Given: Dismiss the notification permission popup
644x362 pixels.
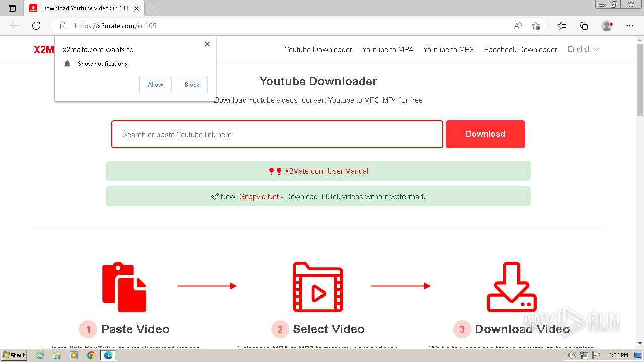Looking at the screenshot, I should coord(207,44).
